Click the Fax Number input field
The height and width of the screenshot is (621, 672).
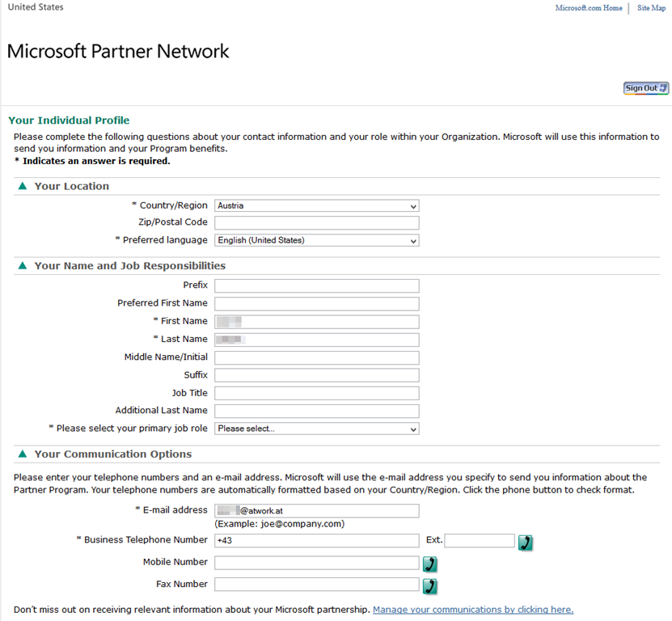tap(317, 585)
